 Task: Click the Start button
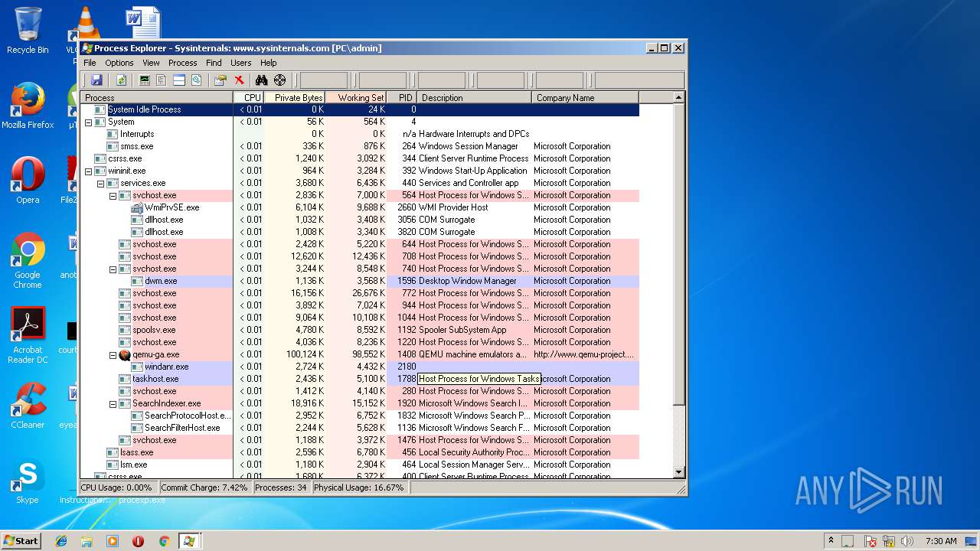21,541
